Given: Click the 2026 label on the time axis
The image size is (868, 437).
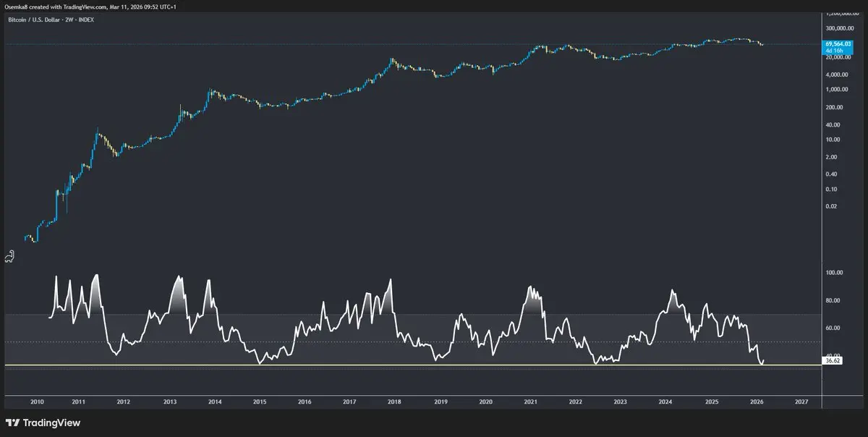Looking at the screenshot, I should 757,401.
